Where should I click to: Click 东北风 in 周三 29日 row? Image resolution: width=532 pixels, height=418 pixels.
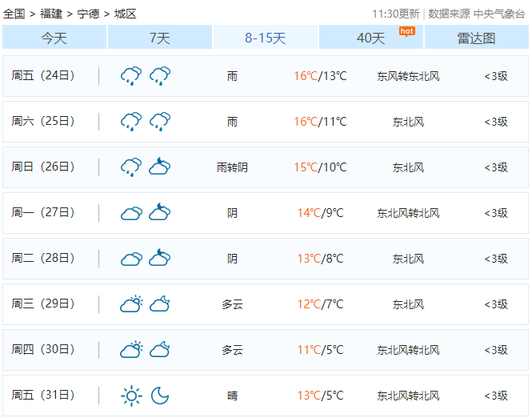(x=408, y=304)
